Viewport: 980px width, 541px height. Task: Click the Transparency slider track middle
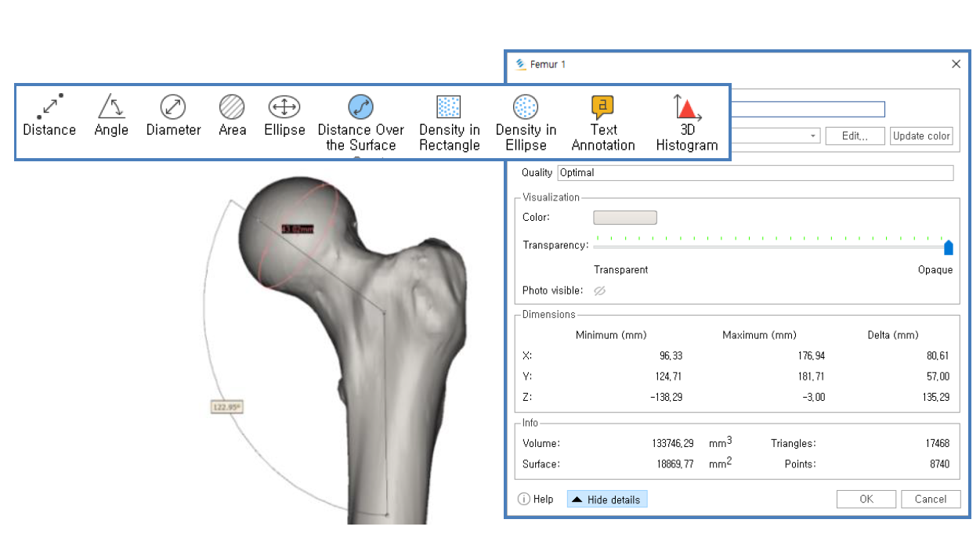772,247
